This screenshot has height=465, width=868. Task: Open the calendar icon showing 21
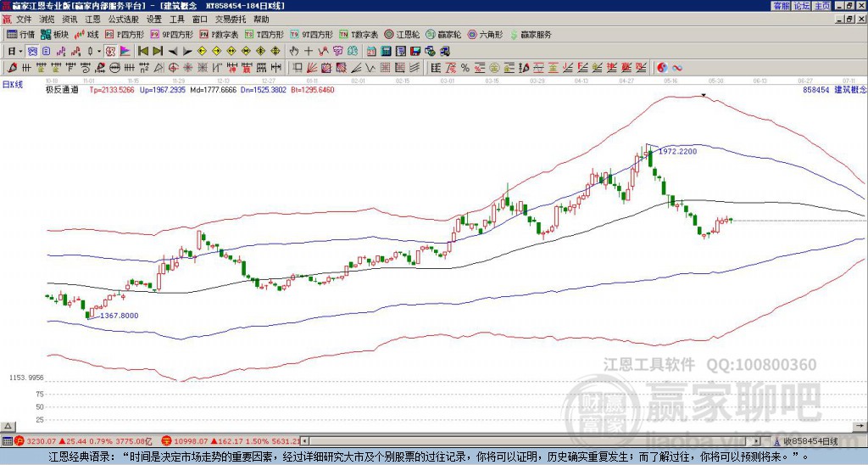(371, 52)
